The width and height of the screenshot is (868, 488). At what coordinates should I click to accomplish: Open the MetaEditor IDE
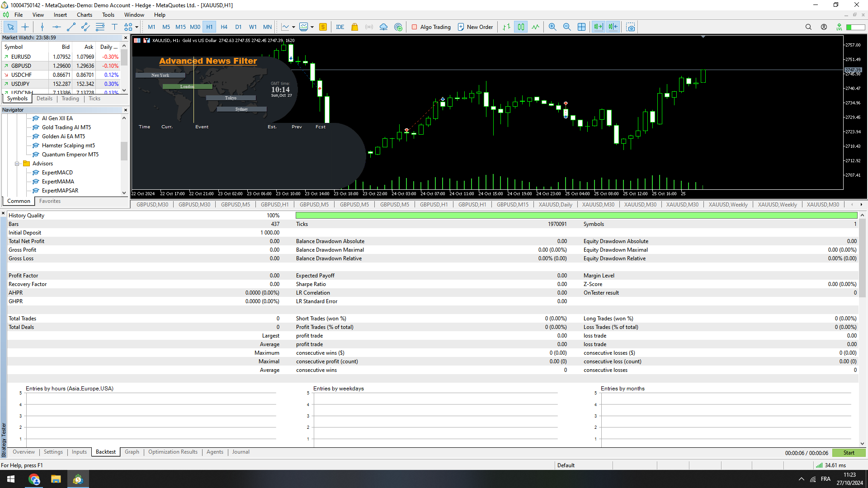(x=340, y=27)
